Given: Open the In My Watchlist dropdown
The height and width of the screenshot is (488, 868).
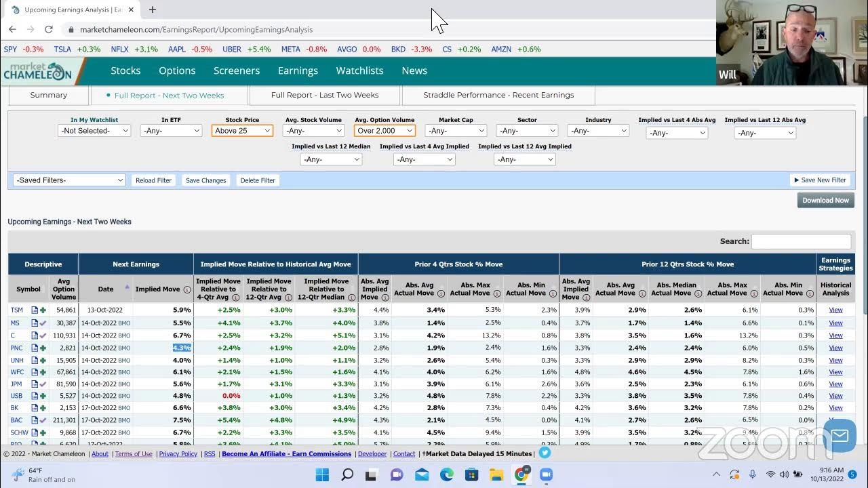Looking at the screenshot, I should (x=94, y=131).
